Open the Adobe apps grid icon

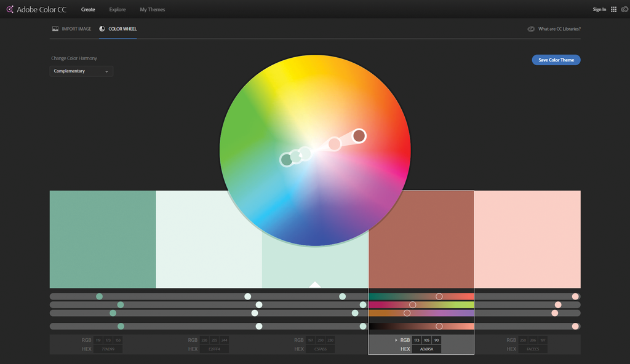[x=613, y=9]
